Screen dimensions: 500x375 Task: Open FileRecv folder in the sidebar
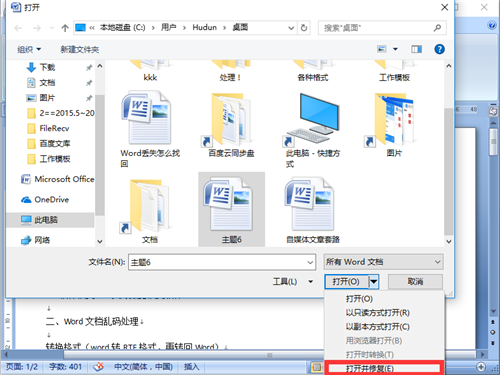pos(48,128)
